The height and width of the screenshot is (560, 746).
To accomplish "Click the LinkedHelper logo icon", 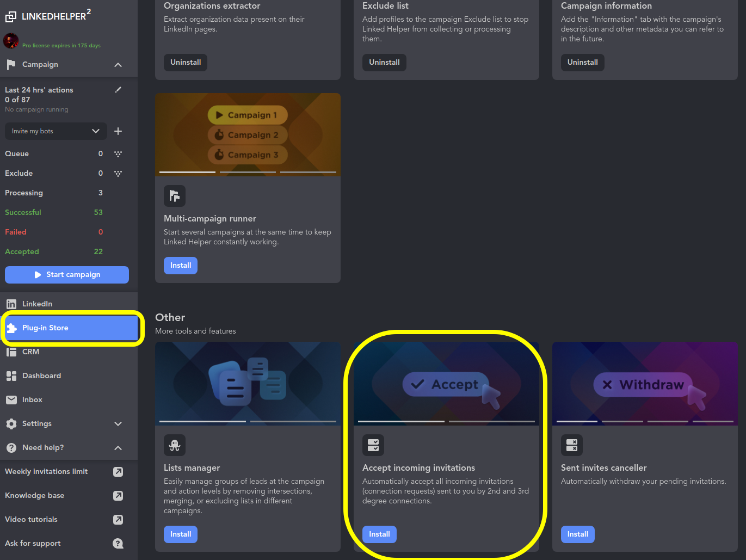I will point(10,17).
